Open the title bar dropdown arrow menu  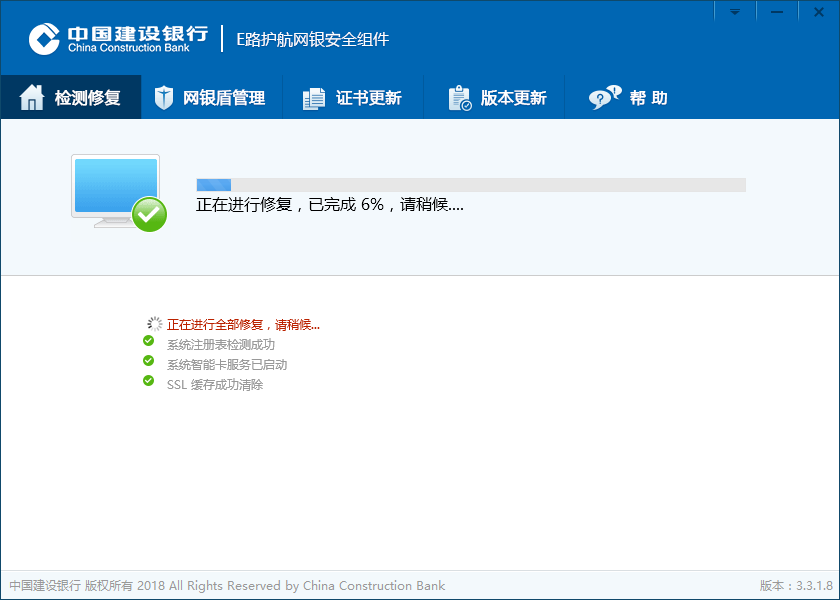(x=735, y=11)
